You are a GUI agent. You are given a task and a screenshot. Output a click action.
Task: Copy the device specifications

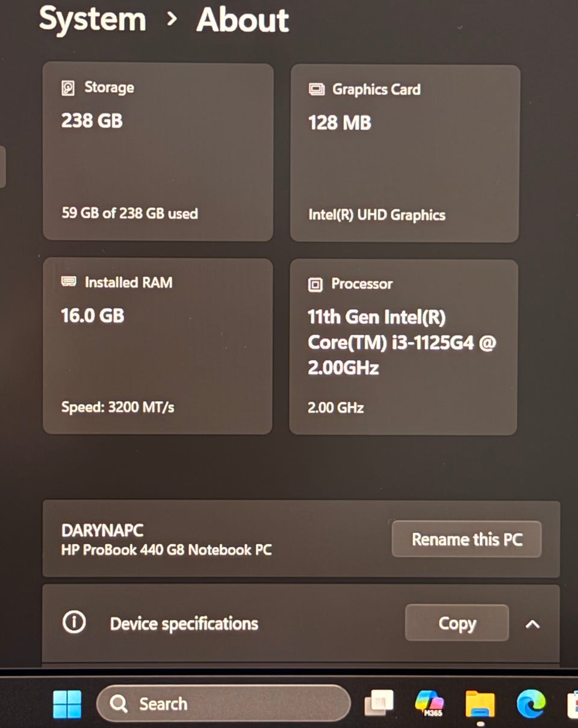tap(457, 623)
